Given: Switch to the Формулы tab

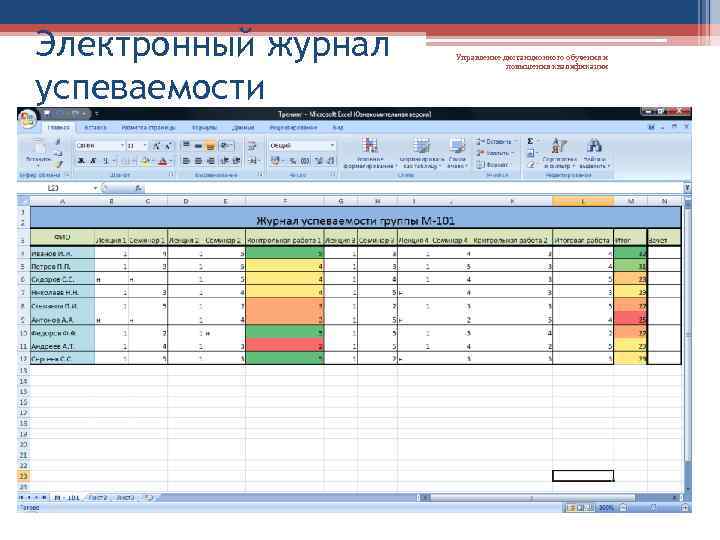Looking at the screenshot, I should (x=205, y=127).
